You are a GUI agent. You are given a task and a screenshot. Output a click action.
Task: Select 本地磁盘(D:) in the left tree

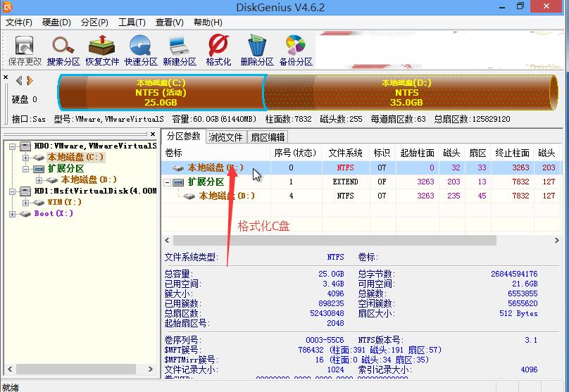(89, 180)
